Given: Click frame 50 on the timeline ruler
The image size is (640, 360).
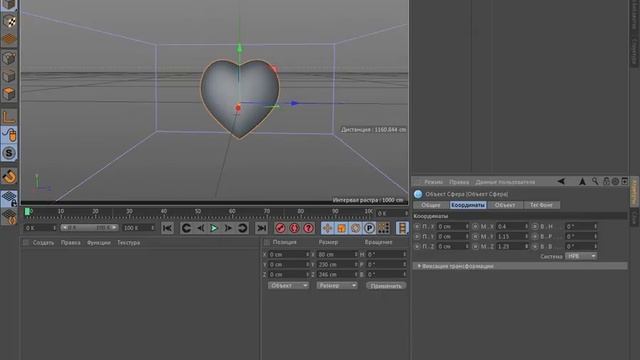Looking at the screenshot, I should click(x=198, y=211).
